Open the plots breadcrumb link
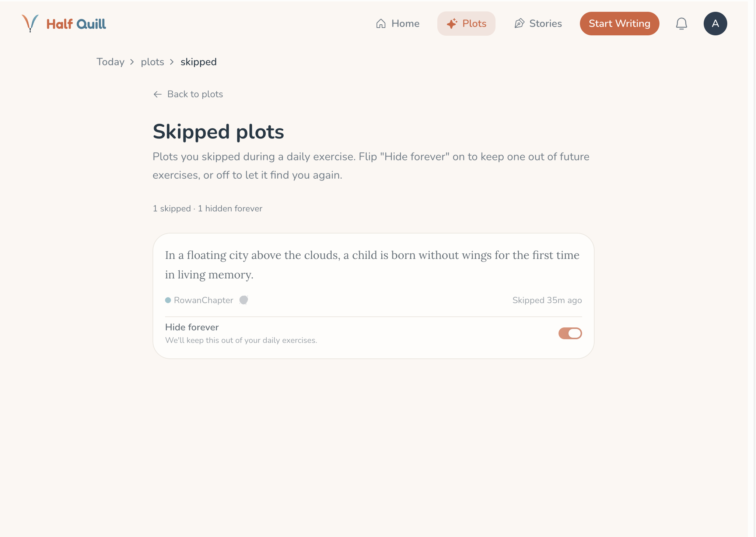The height and width of the screenshot is (537, 756). coord(153,62)
